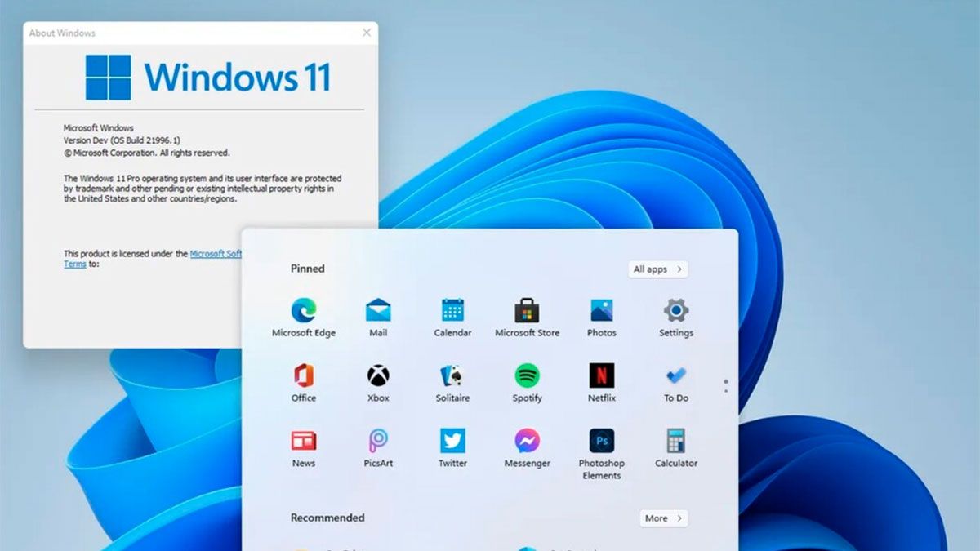This screenshot has height=551, width=980.
Task: Open the News app
Action: click(302, 442)
